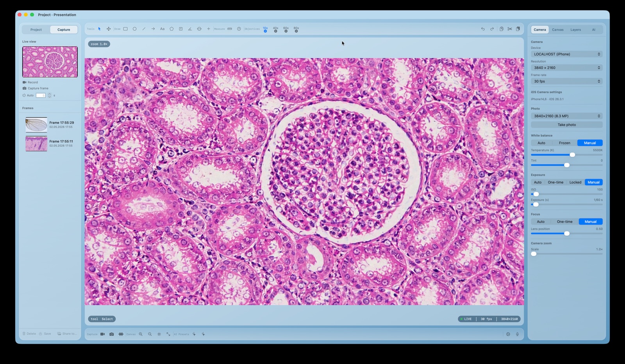Image resolution: width=625 pixels, height=364 pixels.
Task: Click the zoom in magnifier
Action: click(x=141, y=334)
